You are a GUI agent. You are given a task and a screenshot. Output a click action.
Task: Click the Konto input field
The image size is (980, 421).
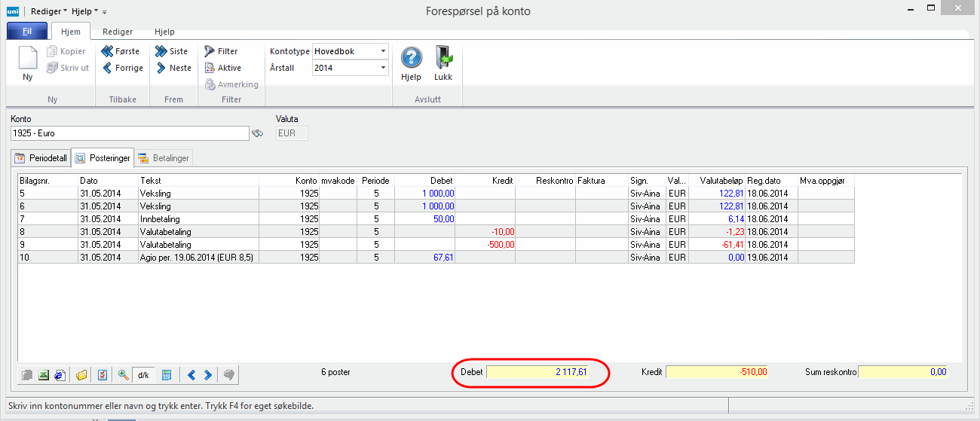point(129,133)
